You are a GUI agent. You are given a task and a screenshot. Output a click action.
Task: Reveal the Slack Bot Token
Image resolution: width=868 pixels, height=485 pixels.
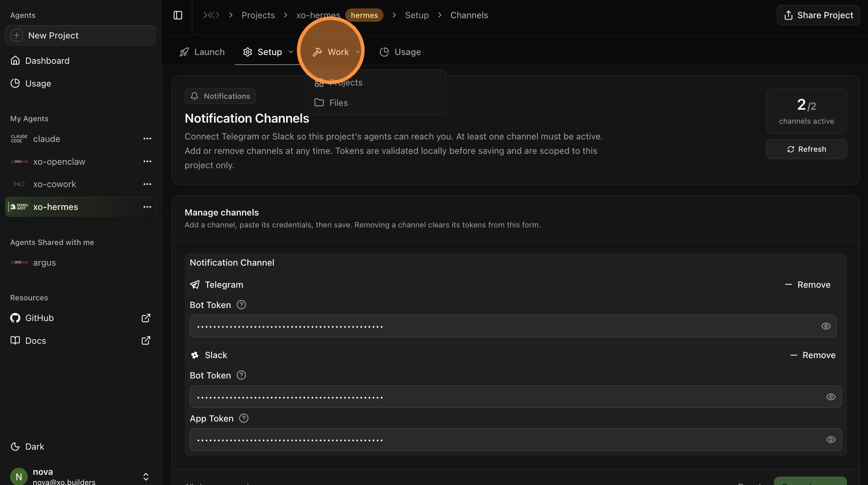831,397
